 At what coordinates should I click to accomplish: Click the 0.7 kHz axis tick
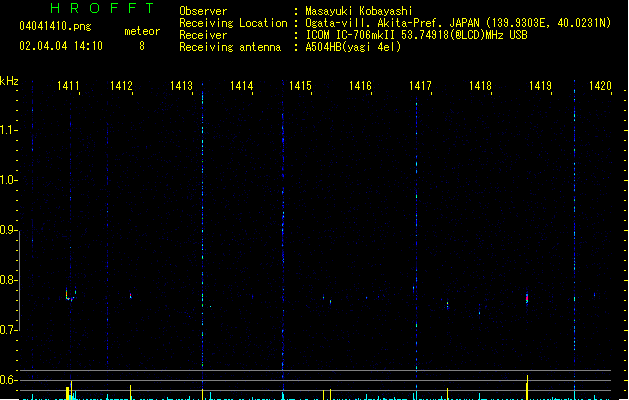8,330
